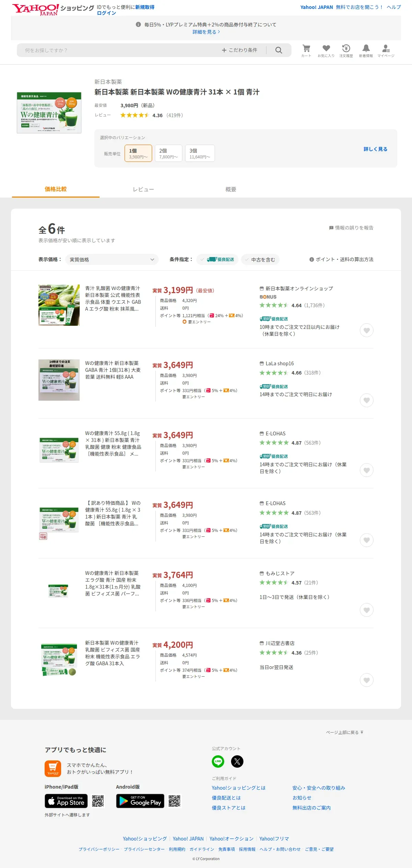Click the Get it on Google Play badge
412x868 pixels.
point(140,801)
